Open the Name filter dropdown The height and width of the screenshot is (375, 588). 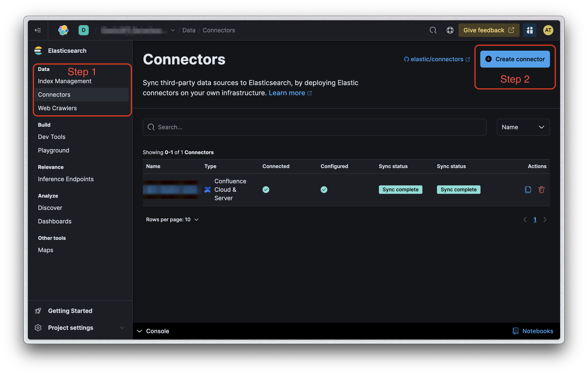(523, 127)
